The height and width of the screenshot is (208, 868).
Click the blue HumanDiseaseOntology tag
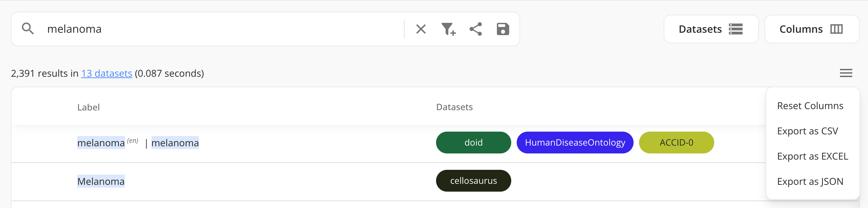coord(575,143)
